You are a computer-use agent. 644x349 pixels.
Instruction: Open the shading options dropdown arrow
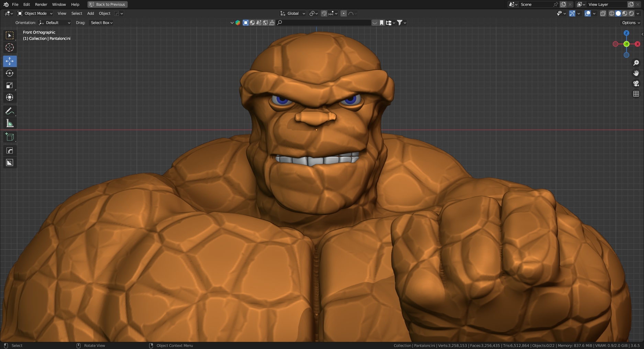pos(638,13)
